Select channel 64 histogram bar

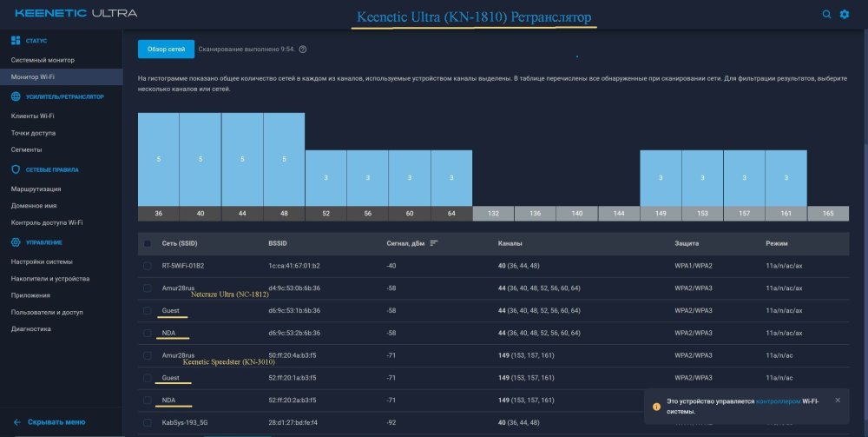coord(451,178)
